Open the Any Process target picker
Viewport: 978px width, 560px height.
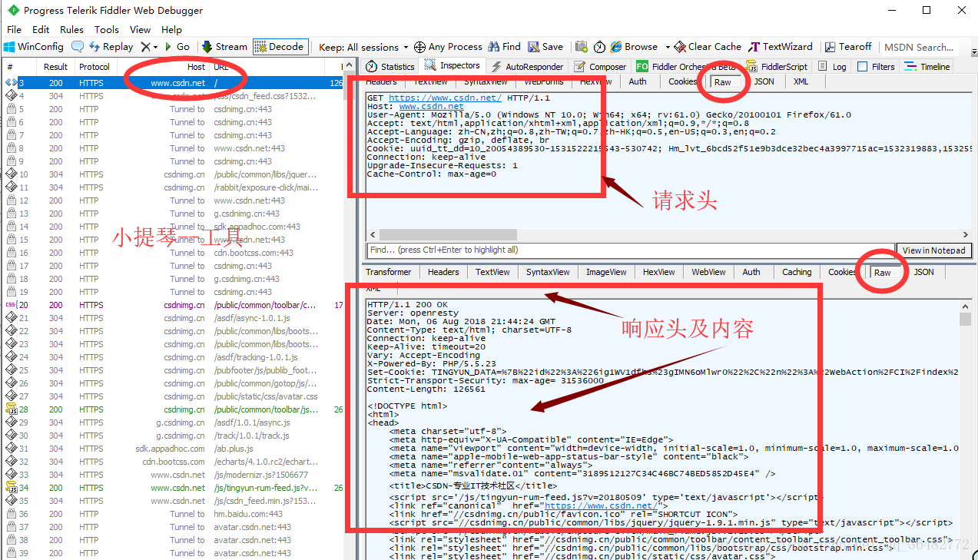pyautogui.click(x=448, y=47)
